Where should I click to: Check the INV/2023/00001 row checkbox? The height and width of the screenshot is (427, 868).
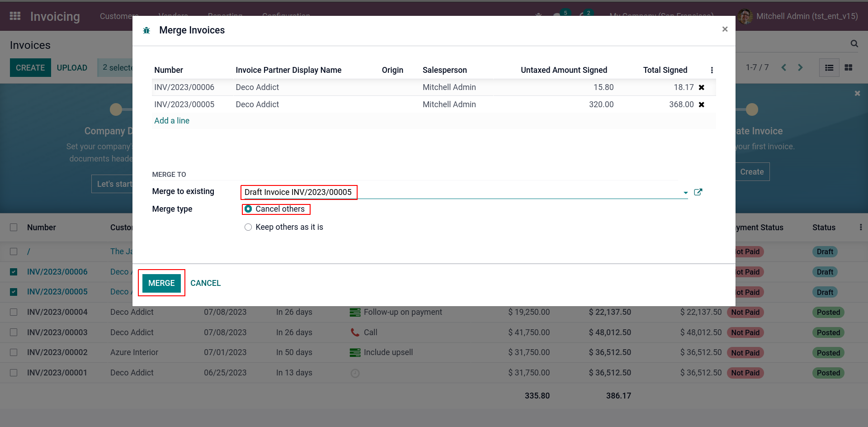14,373
